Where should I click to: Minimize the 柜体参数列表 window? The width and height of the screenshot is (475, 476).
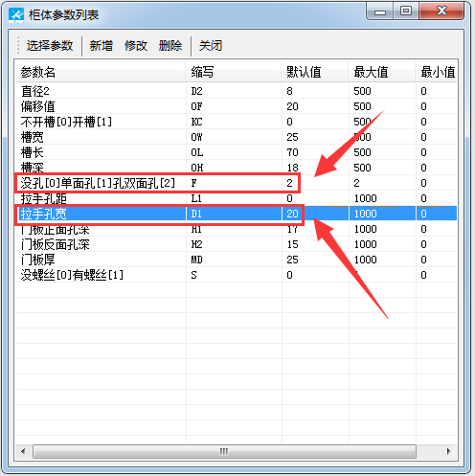[x=380, y=12]
